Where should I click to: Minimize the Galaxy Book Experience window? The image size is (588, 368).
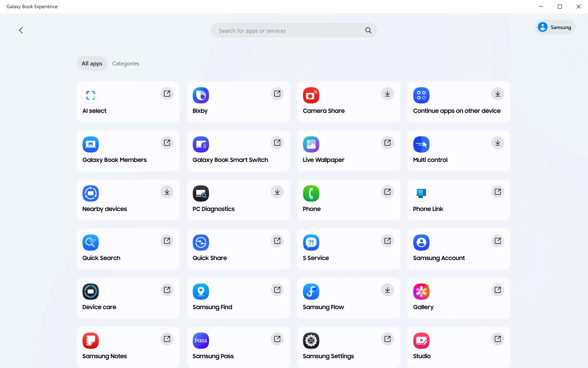click(541, 7)
